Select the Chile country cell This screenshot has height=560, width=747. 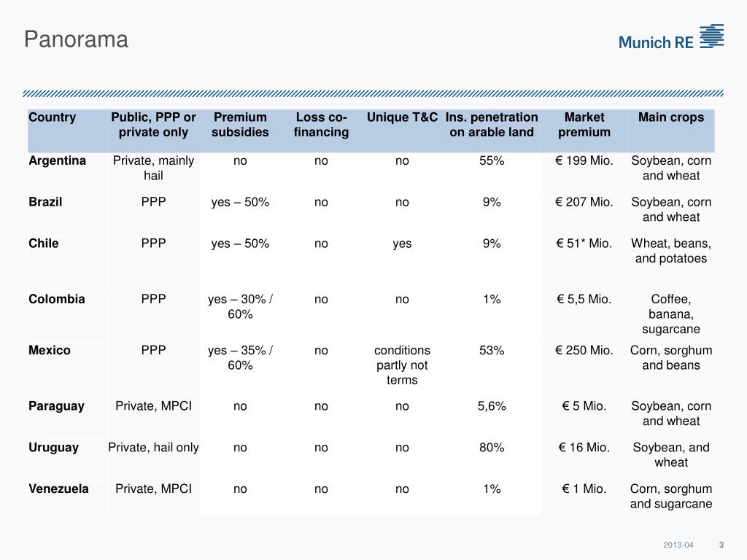(44, 244)
